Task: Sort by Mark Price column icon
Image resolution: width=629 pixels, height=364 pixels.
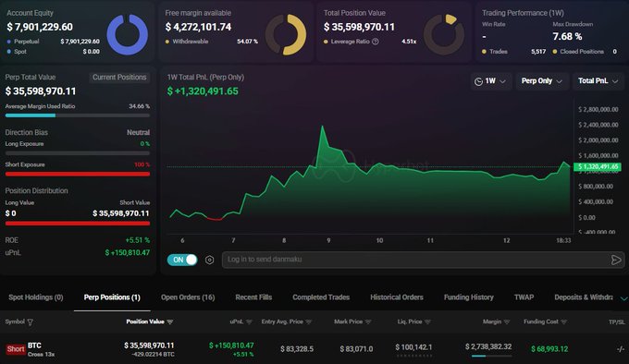Action: click(368, 322)
